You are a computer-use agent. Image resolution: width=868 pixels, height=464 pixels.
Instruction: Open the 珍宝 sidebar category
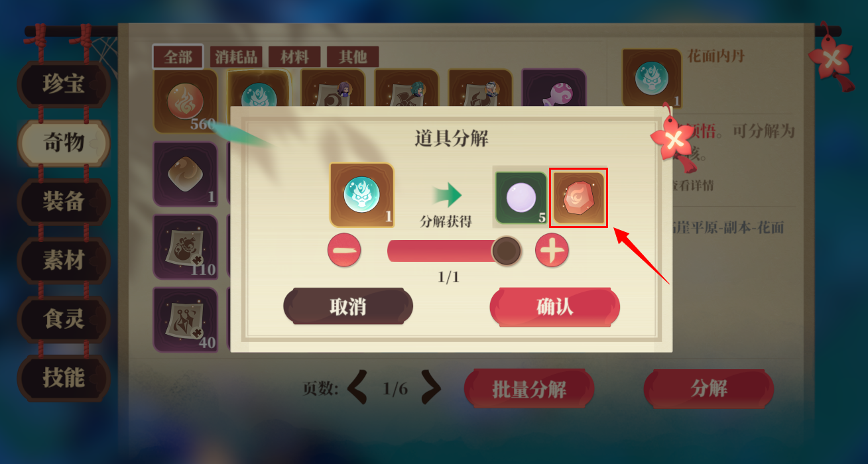[x=64, y=84]
